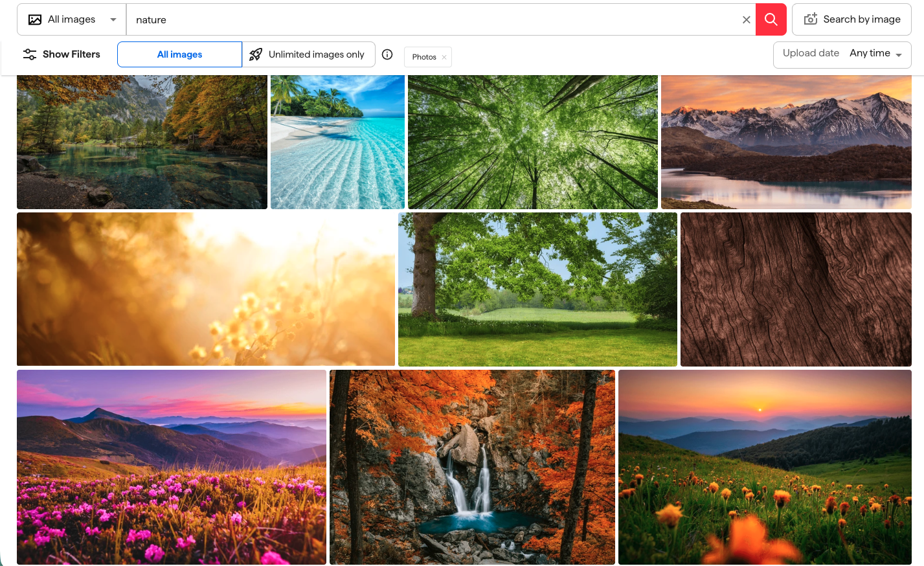924x566 pixels.
Task: Click the picture icon in the media type selector
Action: pyautogui.click(x=35, y=19)
